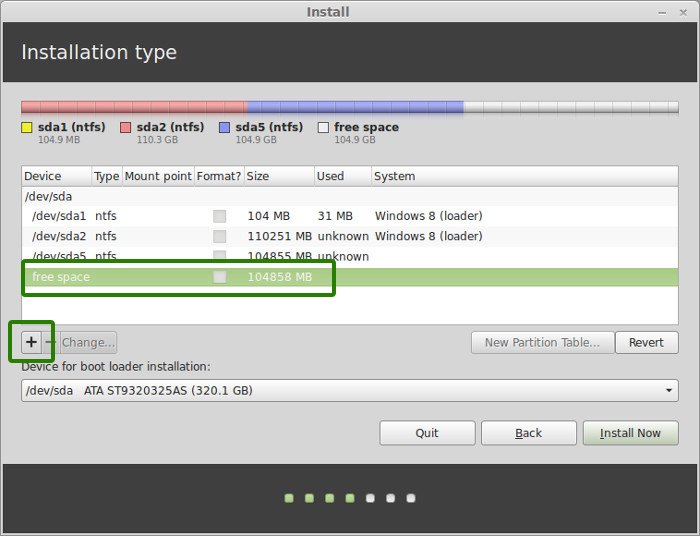Quit the installer
The height and width of the screenshot is (536, 700).
click(427, 433)
